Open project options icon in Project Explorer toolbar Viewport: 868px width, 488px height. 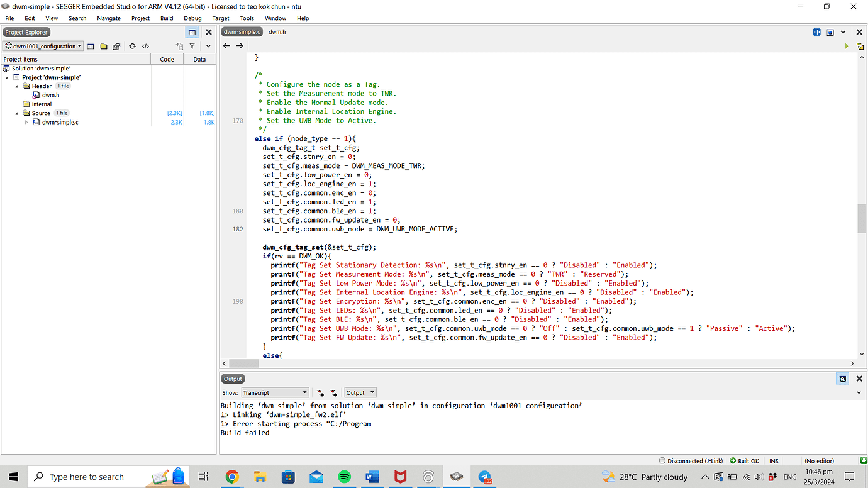pos(116,46)
